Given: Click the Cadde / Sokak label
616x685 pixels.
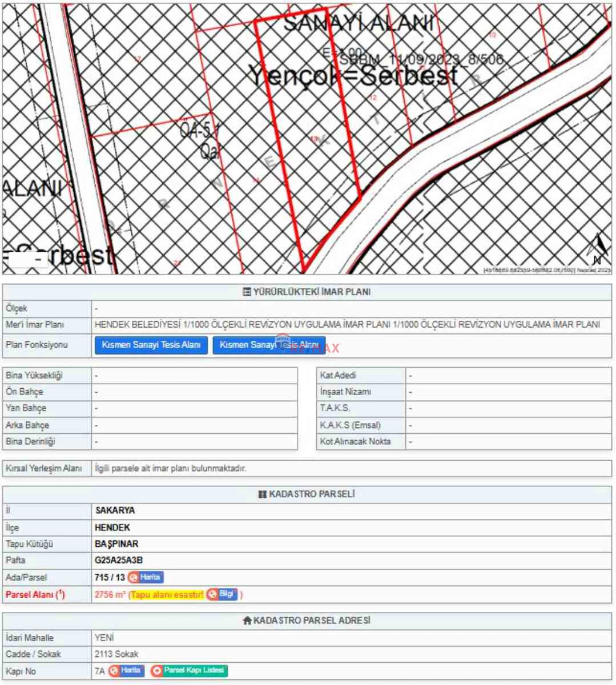Looking at the screenshot, I should click(x=33, y=654).
